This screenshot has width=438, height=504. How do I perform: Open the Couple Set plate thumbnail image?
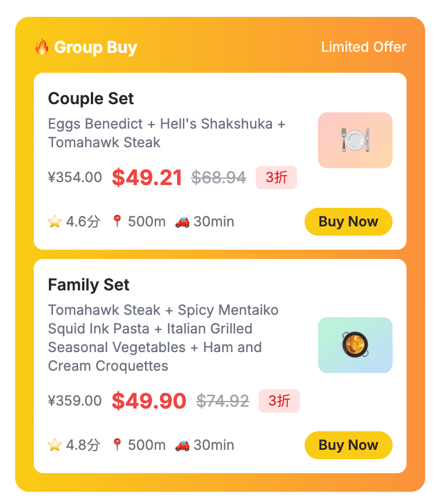pos(355,140)
